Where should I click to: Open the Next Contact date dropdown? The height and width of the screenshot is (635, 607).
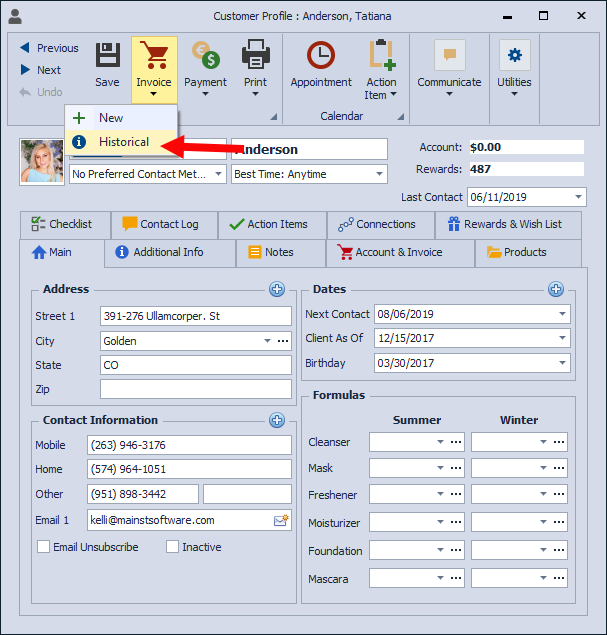(562, 314)
